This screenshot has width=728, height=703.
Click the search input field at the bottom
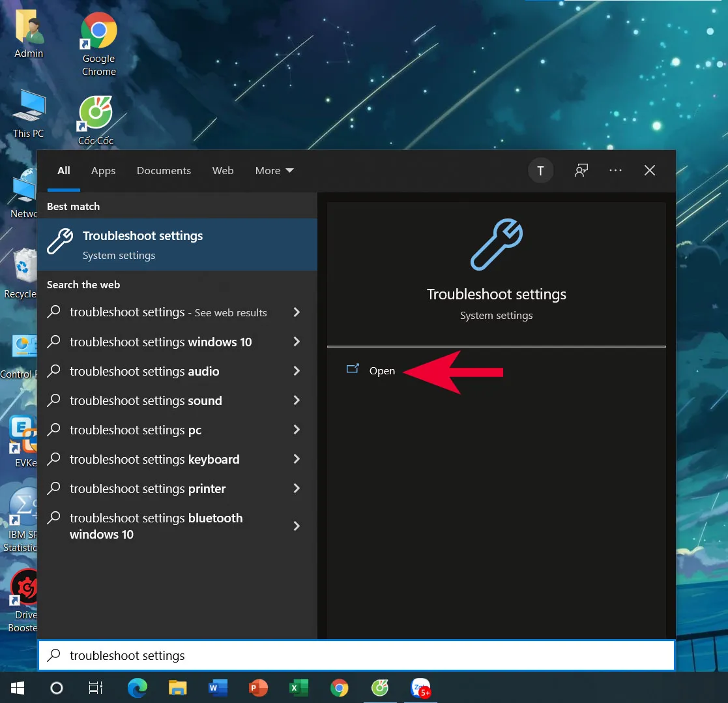coord(356,655)
